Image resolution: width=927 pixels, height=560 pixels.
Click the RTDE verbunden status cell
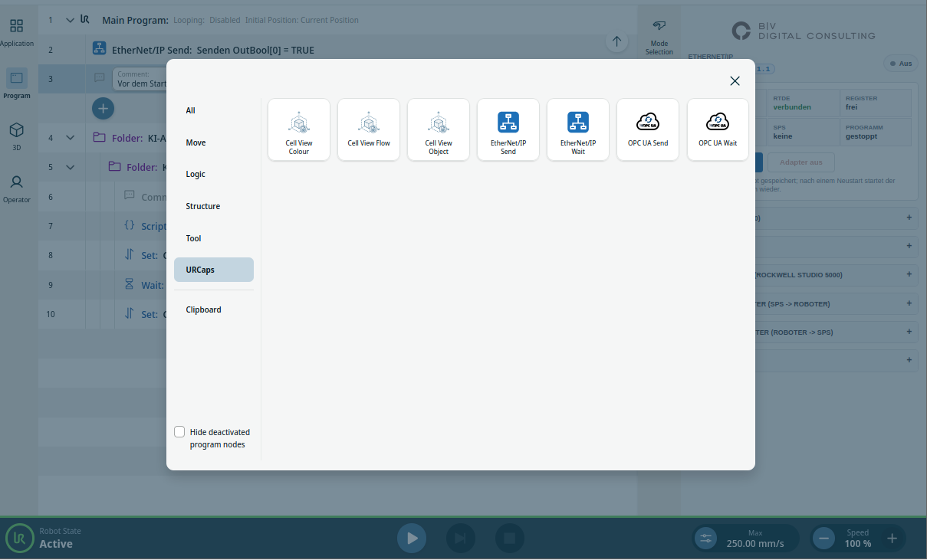[x=804, y=103]
